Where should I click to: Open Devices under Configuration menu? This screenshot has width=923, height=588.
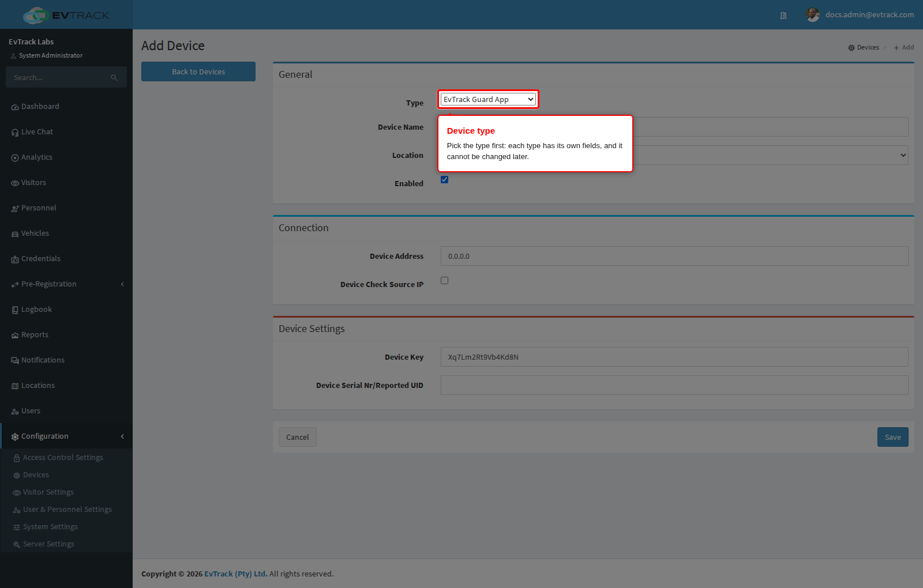36,475
